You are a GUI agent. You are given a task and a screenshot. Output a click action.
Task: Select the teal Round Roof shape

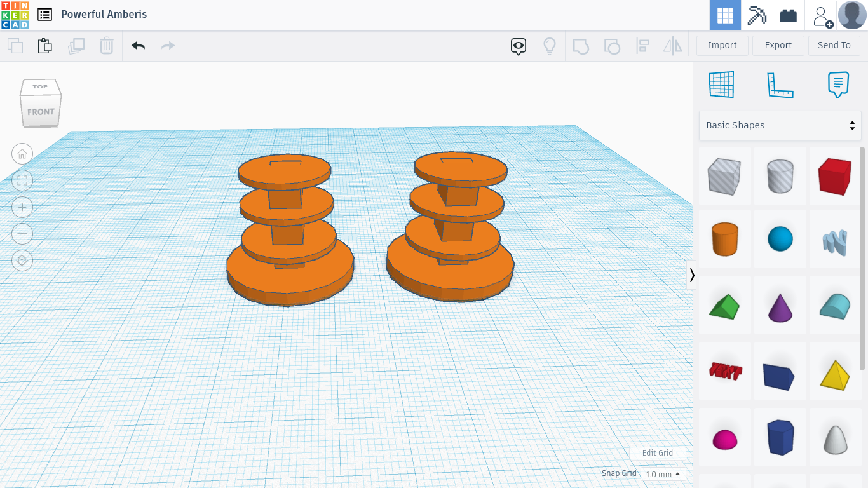click(835, 306)
